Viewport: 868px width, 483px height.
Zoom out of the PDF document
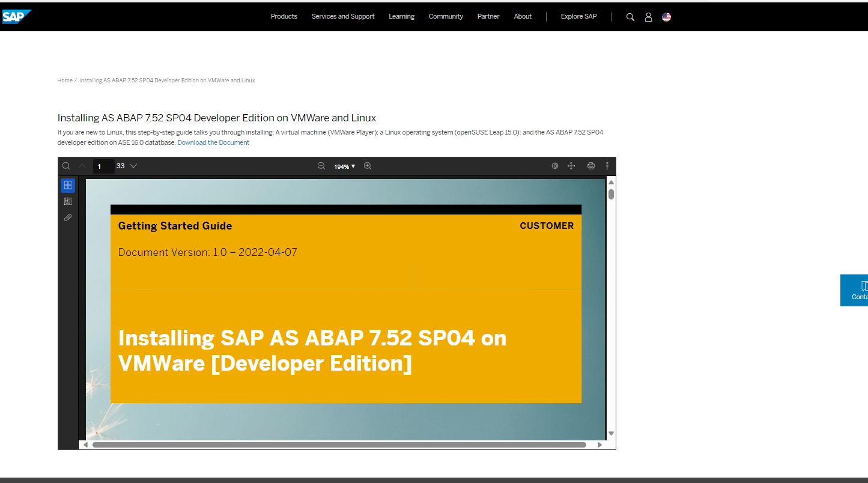321,166
